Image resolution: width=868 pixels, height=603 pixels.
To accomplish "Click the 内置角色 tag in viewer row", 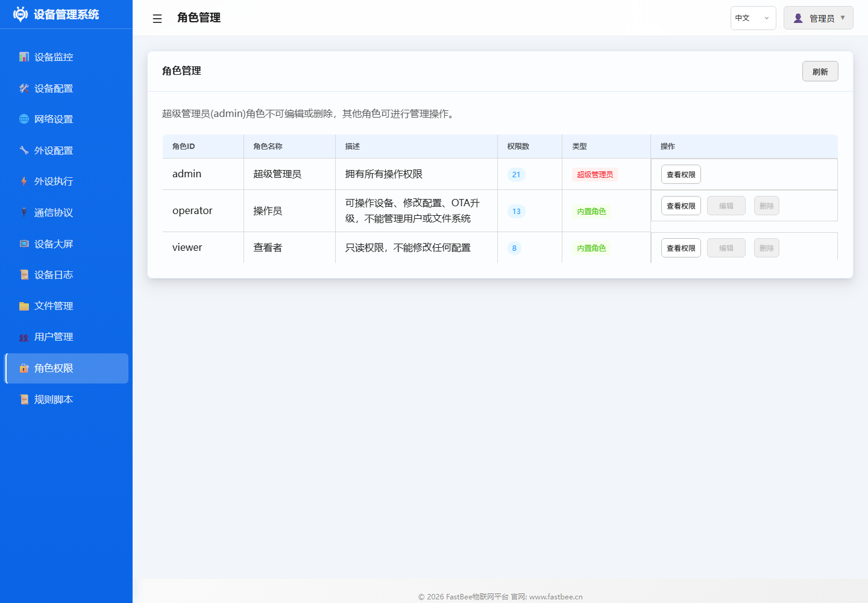I will tap(591, 248).
